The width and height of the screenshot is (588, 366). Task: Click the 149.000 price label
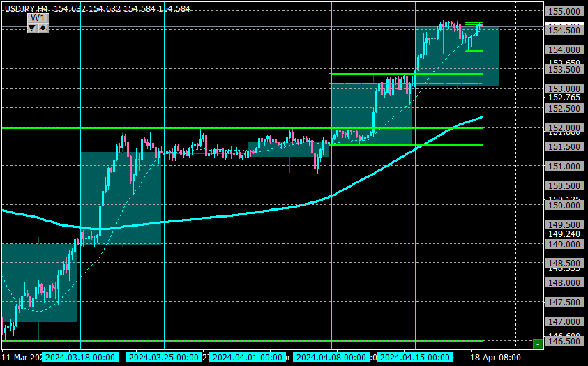pos(564,244)
